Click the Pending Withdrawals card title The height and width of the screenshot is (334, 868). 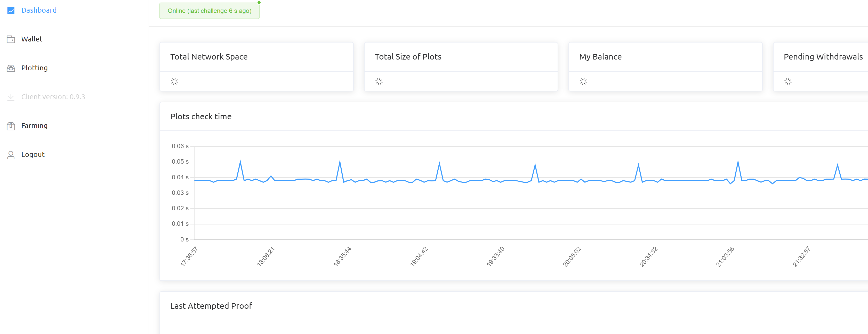(823, 57)
